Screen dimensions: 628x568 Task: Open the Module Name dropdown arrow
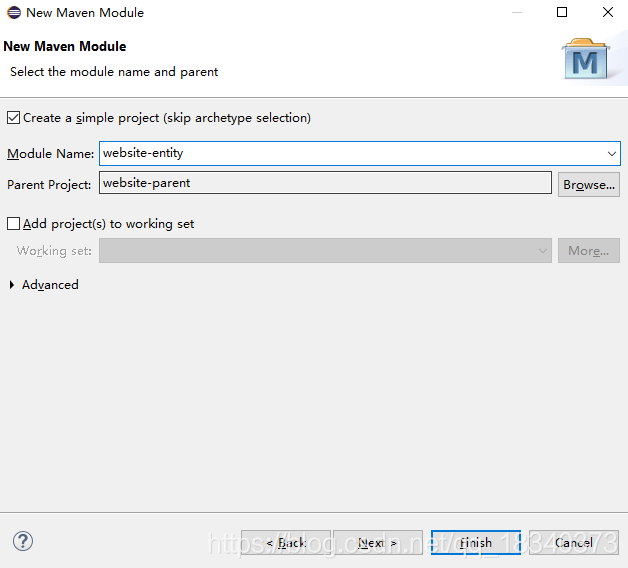[612, 153]
